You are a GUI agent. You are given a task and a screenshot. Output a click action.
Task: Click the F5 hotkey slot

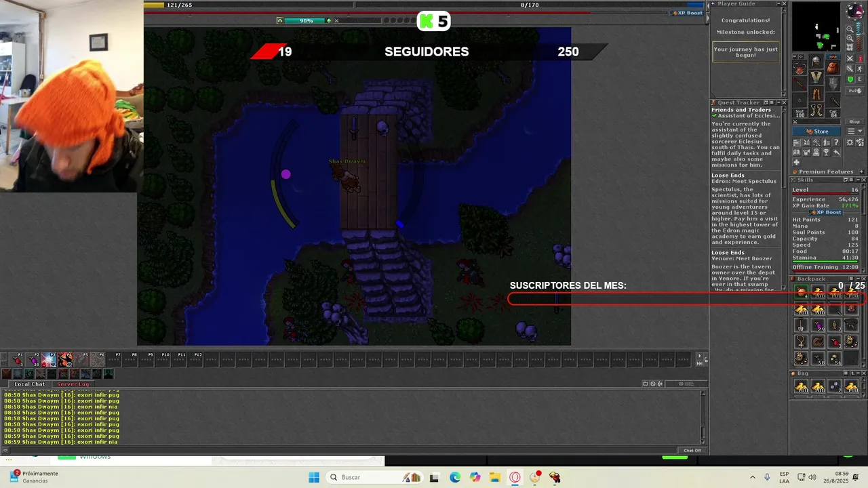click(x=81, y=359)
